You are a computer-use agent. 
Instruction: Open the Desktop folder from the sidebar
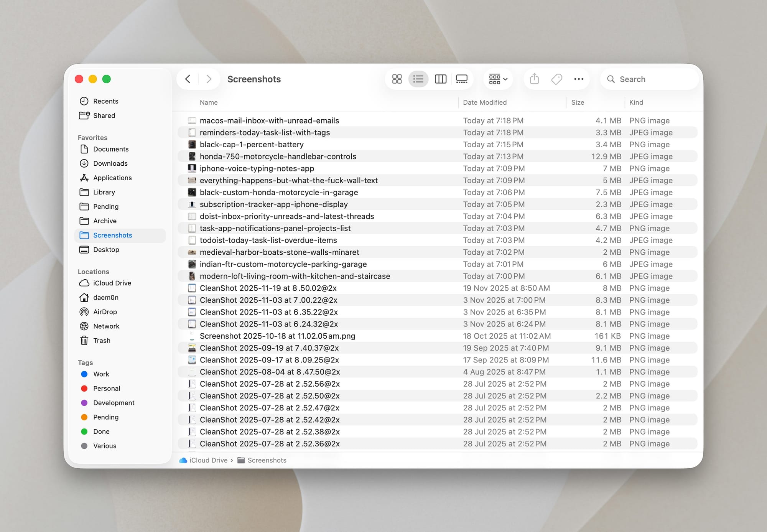[106, 250]
